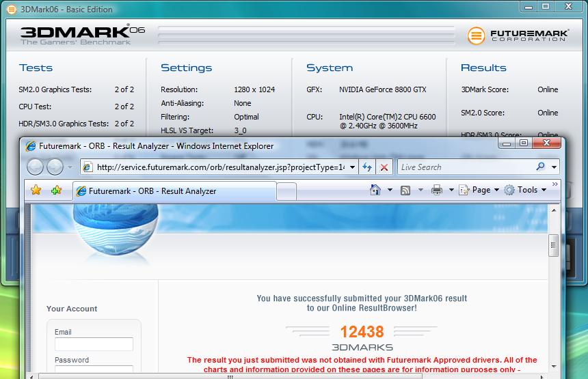Click the 'HDR/SM3.0 Graphics Tests:' label
Viewport: 588px width, 379px height.
coord(64,124)
